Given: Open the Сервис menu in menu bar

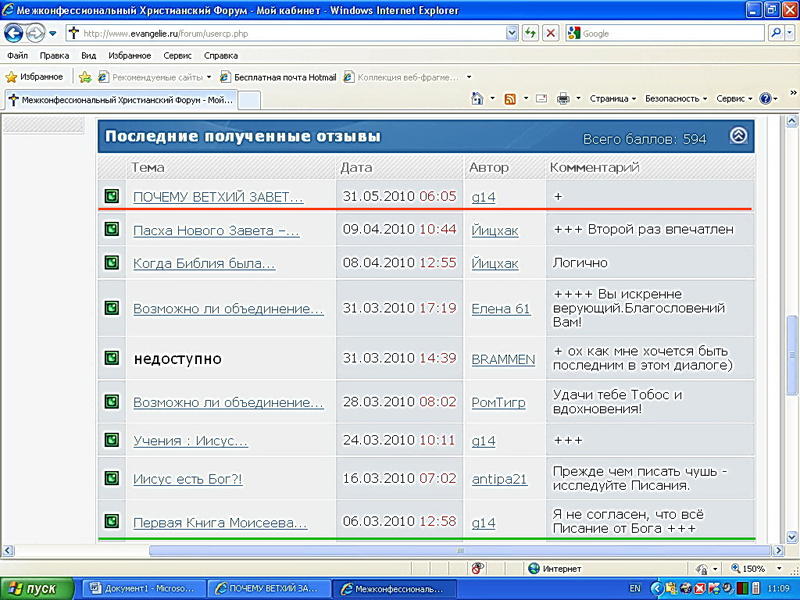Looking at the screenshot, I should tap(177, 56).
